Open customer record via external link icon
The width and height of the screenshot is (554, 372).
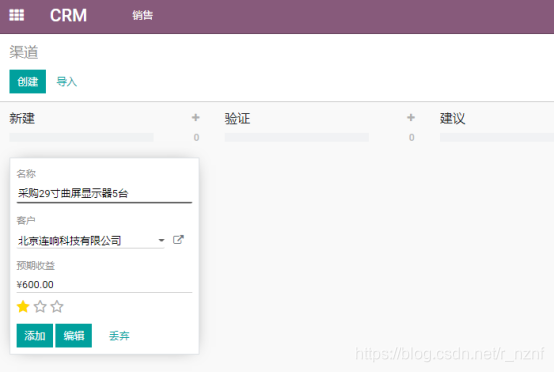coord(178,240)
